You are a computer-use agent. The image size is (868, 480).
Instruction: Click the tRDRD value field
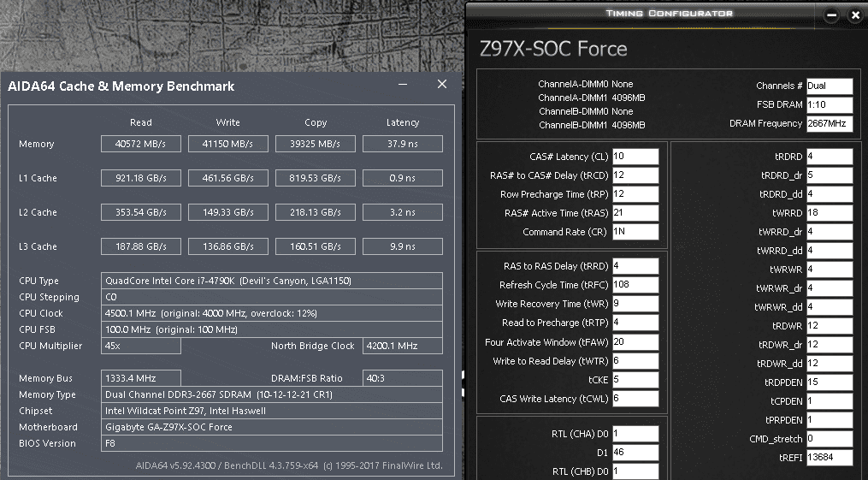click(830, 156)
